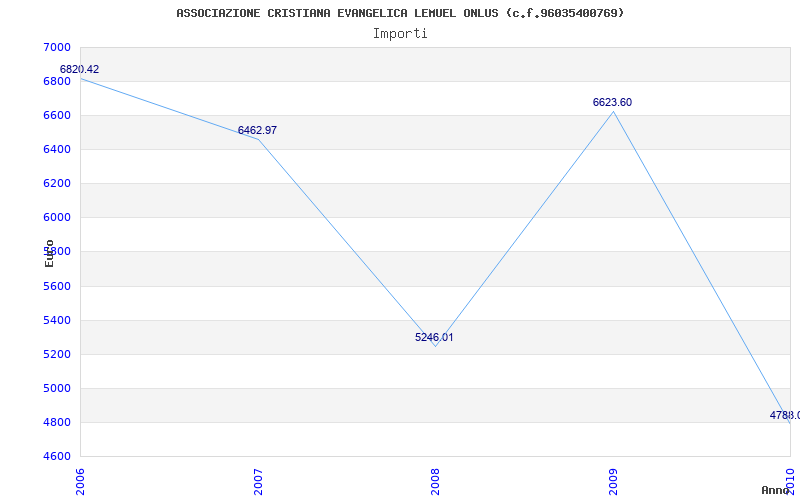Click the 5246.01 data label
Image resolution: width=800 pixels, height=500 pixels.
tap(434, 337)
